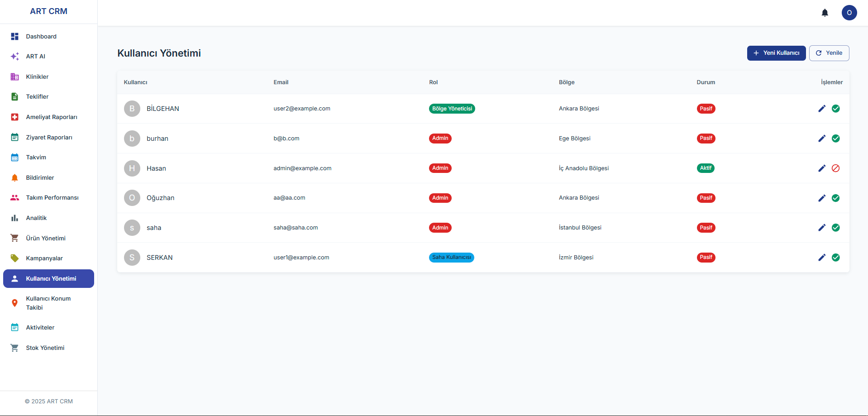Open Kullanıcı Konum Takibi menu item
The height and width of the screenshot is (416, 868).
48,303
